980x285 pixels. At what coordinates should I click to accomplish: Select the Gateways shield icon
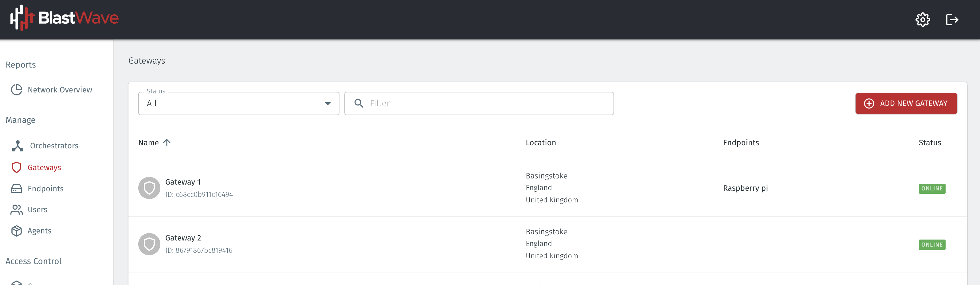pyautogui.click(x=17, y=167)
